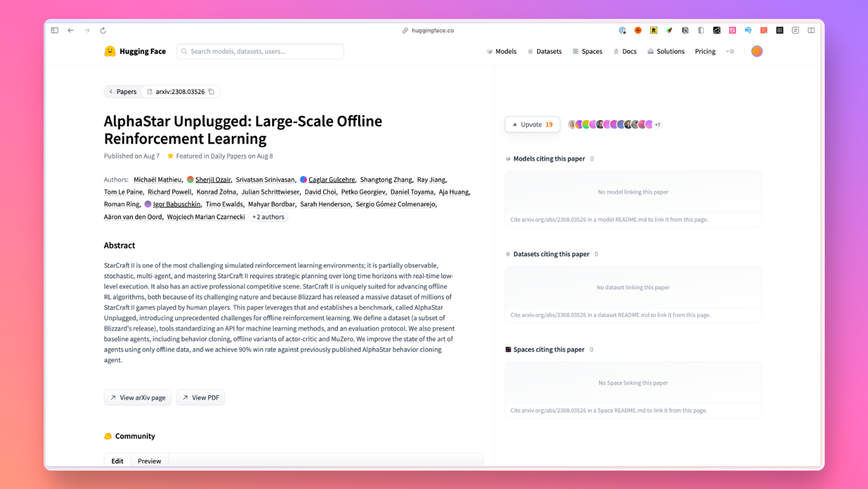The image size is (868, 489).
Task: Click the arxiv:2308.03526 label
Action: (180, 92)
